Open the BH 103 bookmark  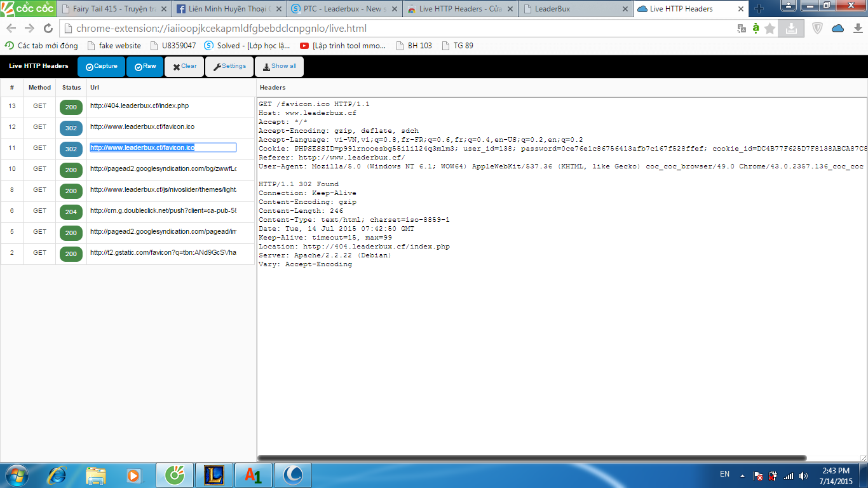[x=414, y=46]
